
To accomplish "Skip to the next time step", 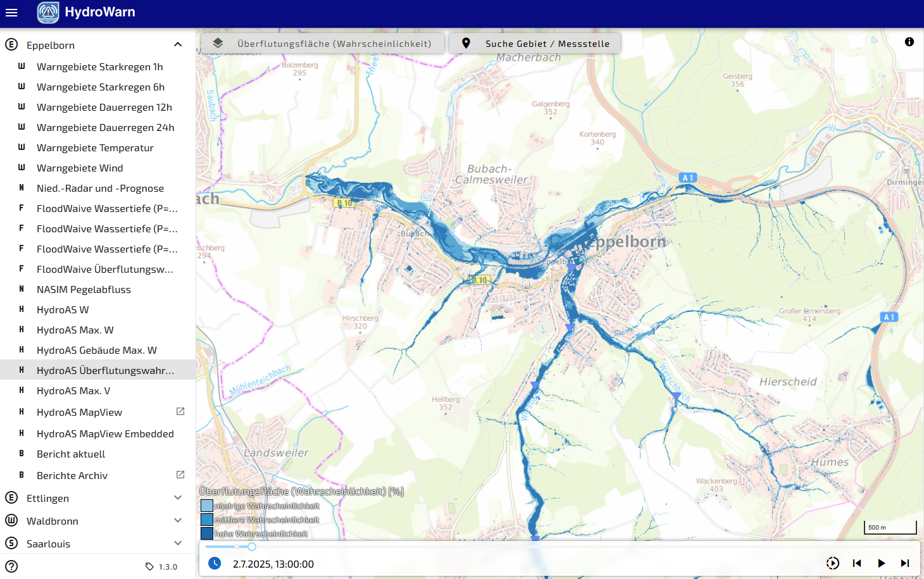I will 905,563.
